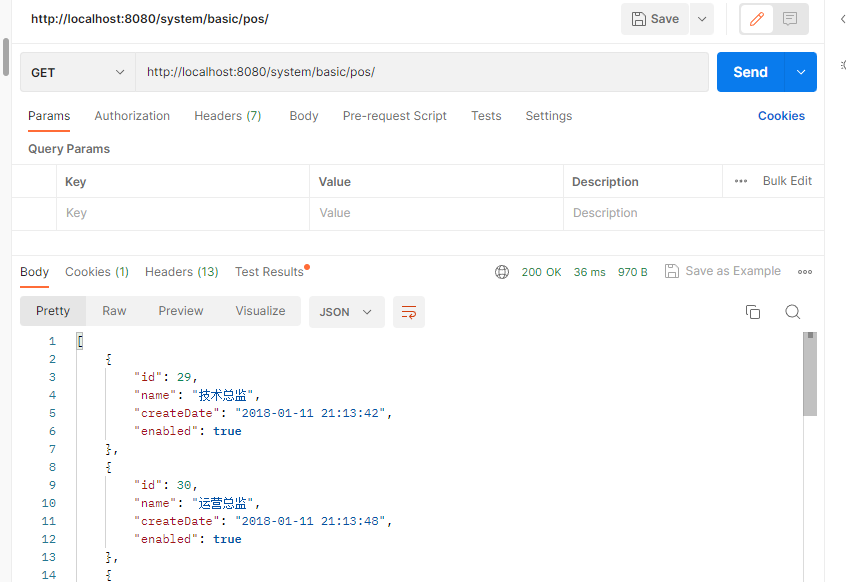Screen dimensions: 846x582
Task: Expand the GET method dropdown
Action: point(77,73)
